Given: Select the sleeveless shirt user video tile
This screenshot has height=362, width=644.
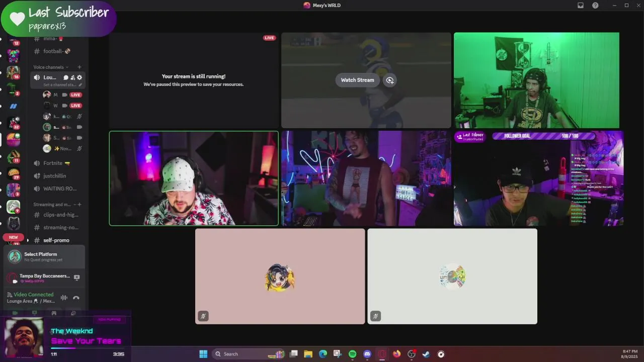Looking at the screenshot, I should (366, 178).
